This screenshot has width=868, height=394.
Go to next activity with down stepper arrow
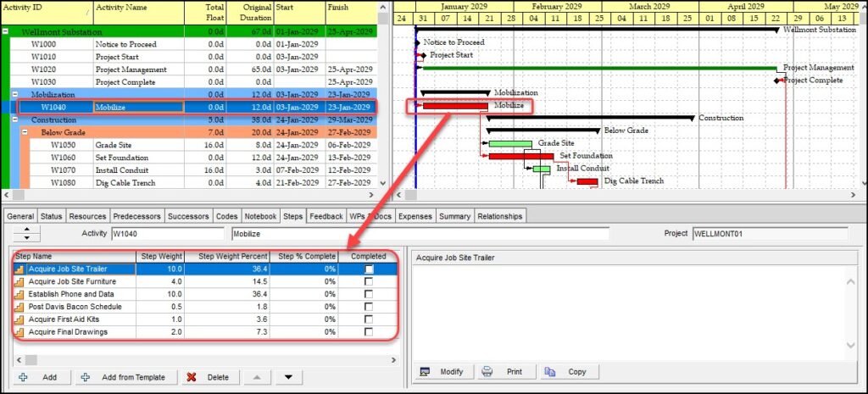click(x=27, y=238)
